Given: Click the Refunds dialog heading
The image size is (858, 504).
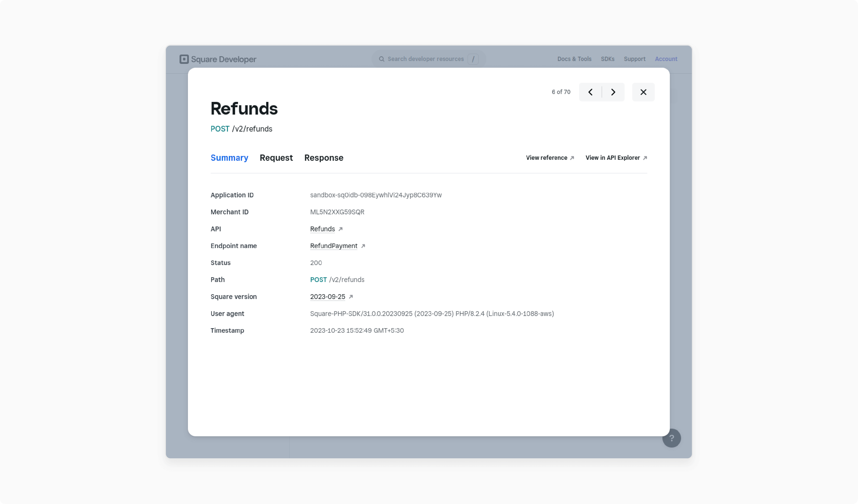Looking at the screenshot, I should pyautogui.click(x=244, y=109).
